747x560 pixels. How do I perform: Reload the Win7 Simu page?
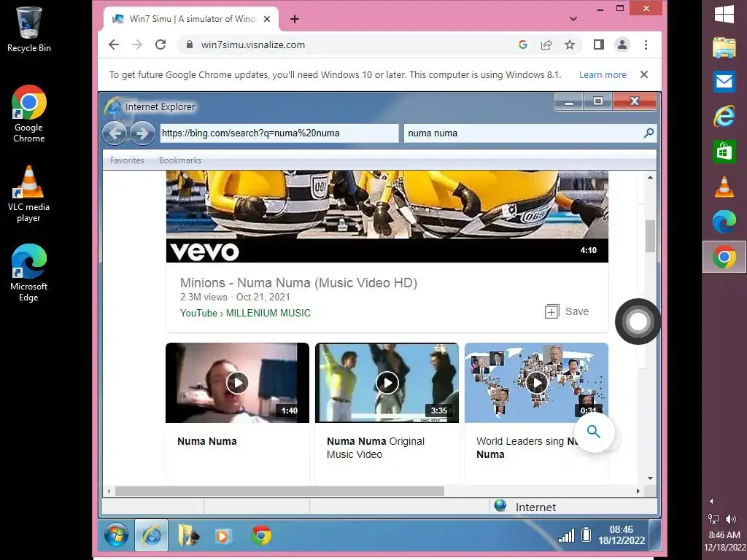[160, 44]
